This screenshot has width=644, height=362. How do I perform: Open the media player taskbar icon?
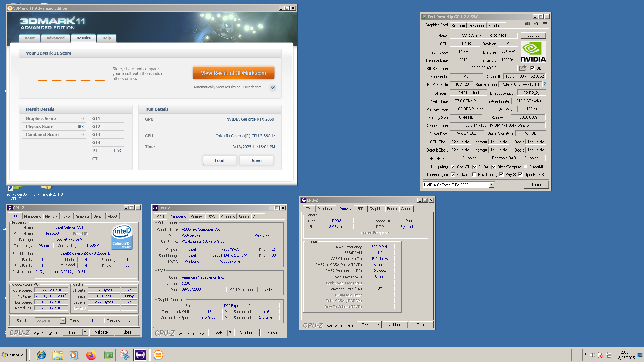(x=74, y=355)
